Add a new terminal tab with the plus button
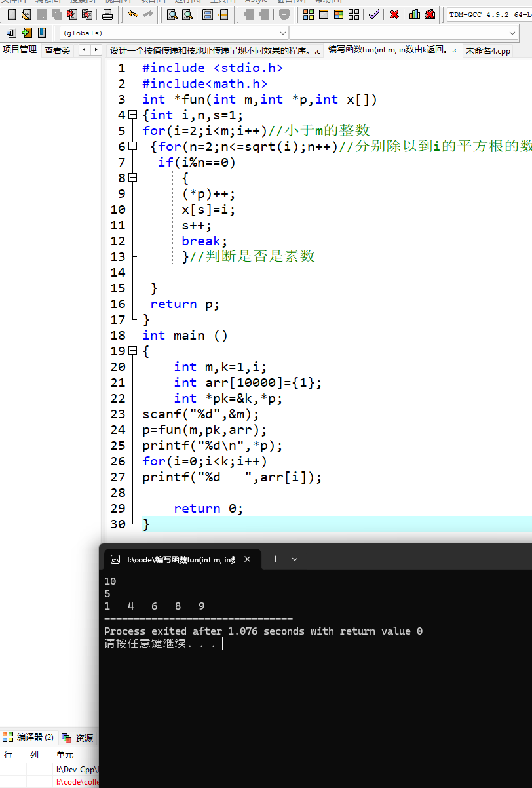 pyautogui.click(x=276, y=559)
